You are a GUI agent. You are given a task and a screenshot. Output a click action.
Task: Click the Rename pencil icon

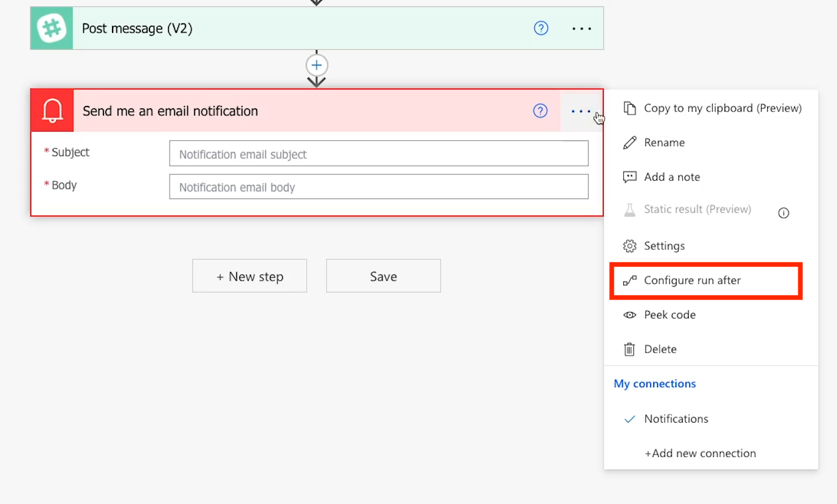pyautogui.click(x=629, y=143)
